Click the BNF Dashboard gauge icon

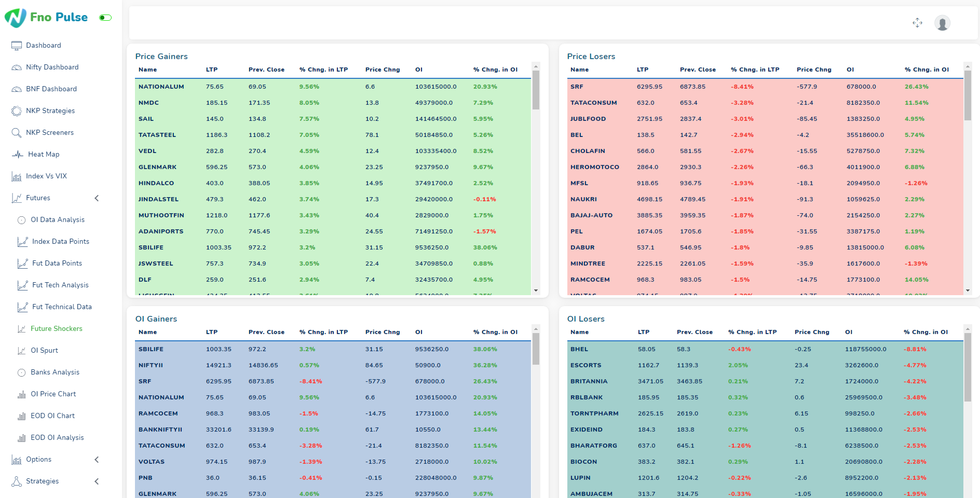tap(17, 89)
